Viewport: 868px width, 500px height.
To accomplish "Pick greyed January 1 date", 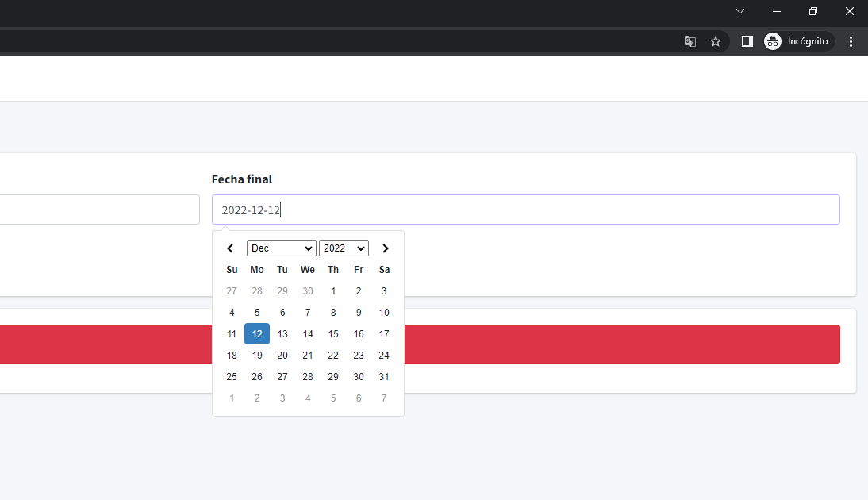I will point(232,398).
